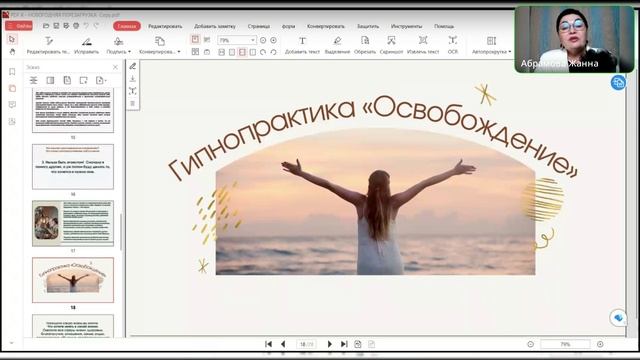Click the page number input field

click(306, 344)
